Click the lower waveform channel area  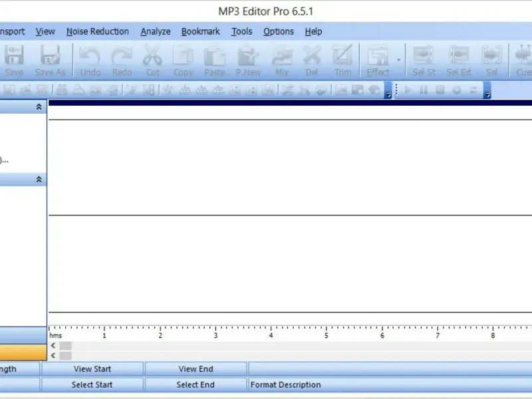(290, 263)
